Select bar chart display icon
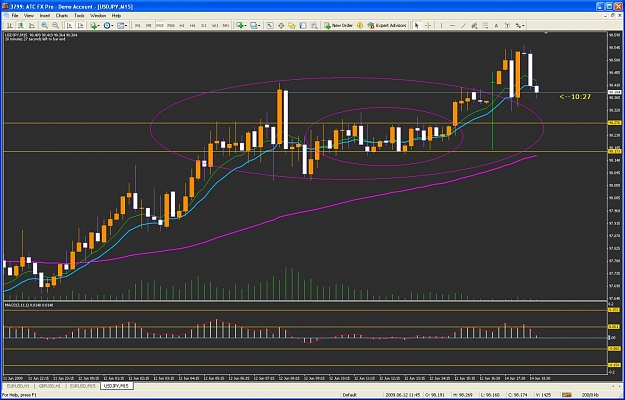 click(x=10, y=25)
